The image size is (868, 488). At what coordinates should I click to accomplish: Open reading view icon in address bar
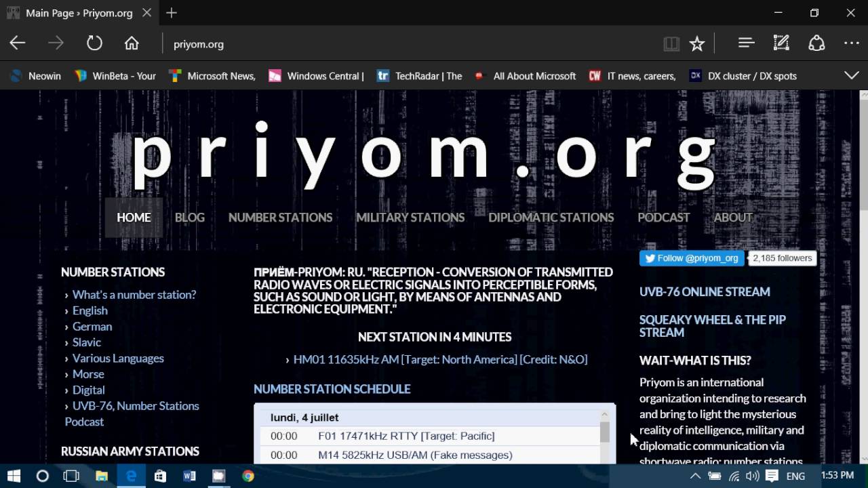click(671, 44)
